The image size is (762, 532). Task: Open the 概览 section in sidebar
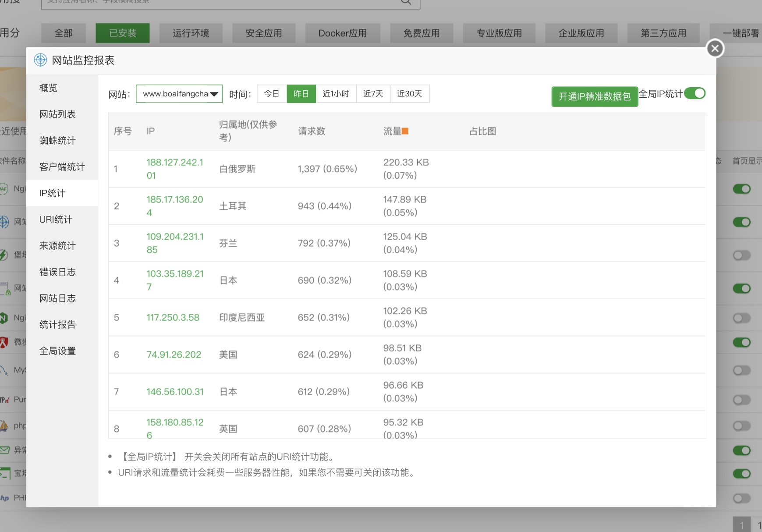click(62, 88)
